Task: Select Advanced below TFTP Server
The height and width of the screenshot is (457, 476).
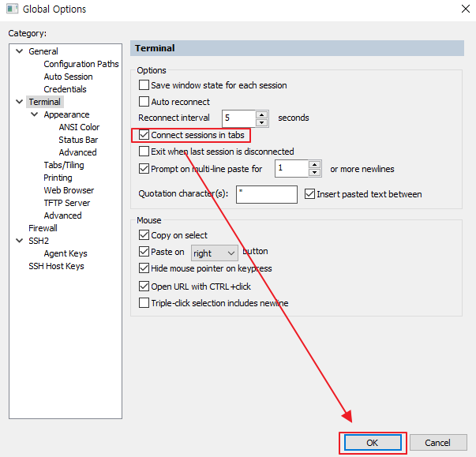Action: click(x=62, y=215)
